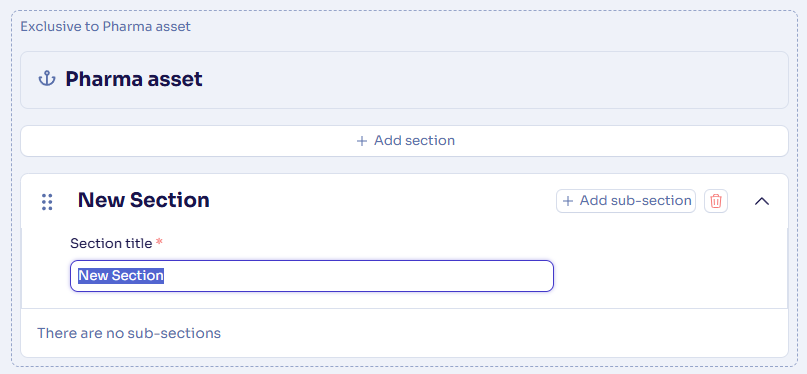Click the Pharma asset heading
This screenshot has width=807, height=374.
click(134, 79)
